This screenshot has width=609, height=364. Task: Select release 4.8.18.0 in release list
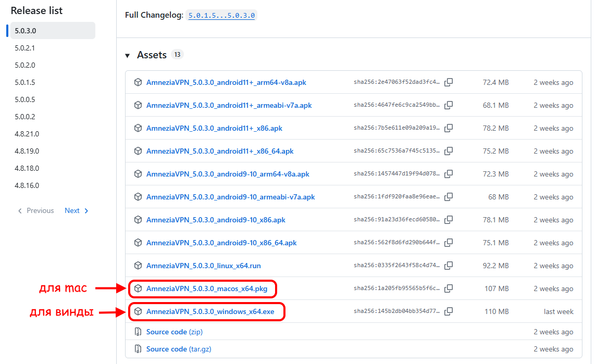[27, 168]
